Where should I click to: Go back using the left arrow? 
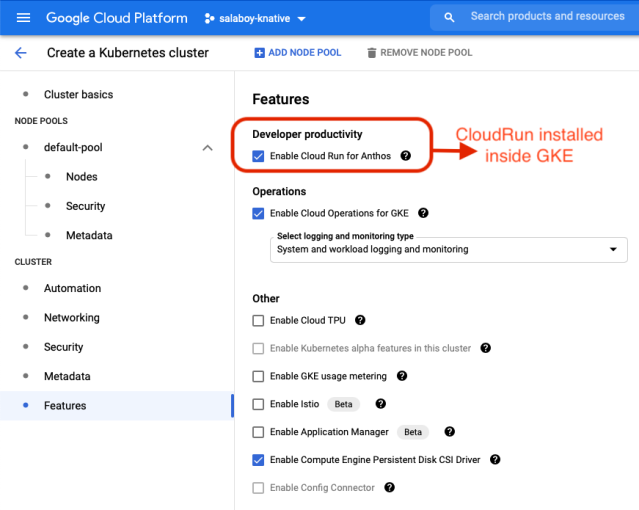click(21, 53)
